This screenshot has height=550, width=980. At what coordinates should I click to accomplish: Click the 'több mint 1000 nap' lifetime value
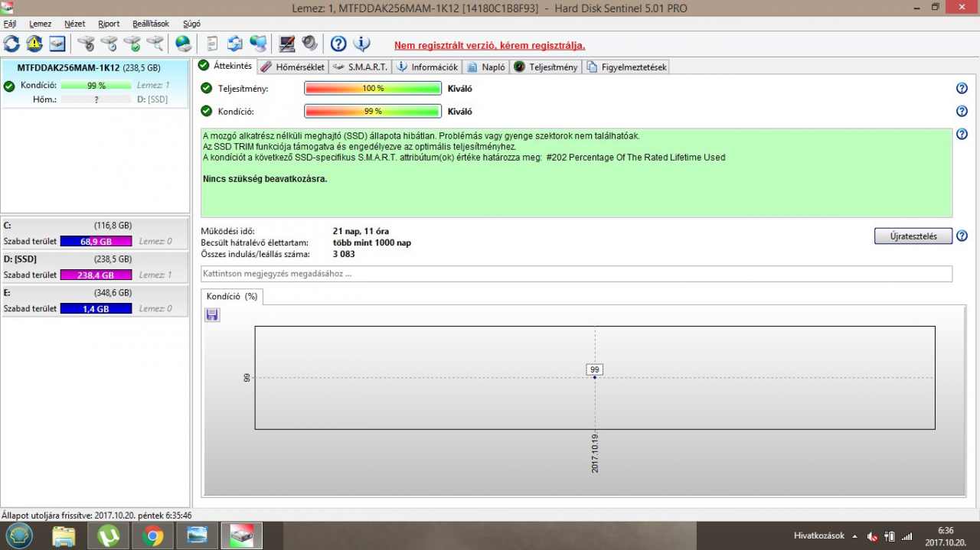point(372,242)
